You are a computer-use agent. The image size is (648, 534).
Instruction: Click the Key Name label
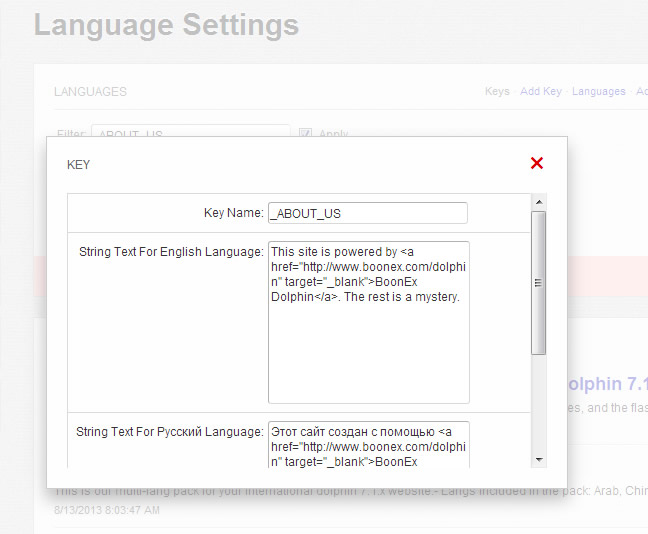coord(233,213)
